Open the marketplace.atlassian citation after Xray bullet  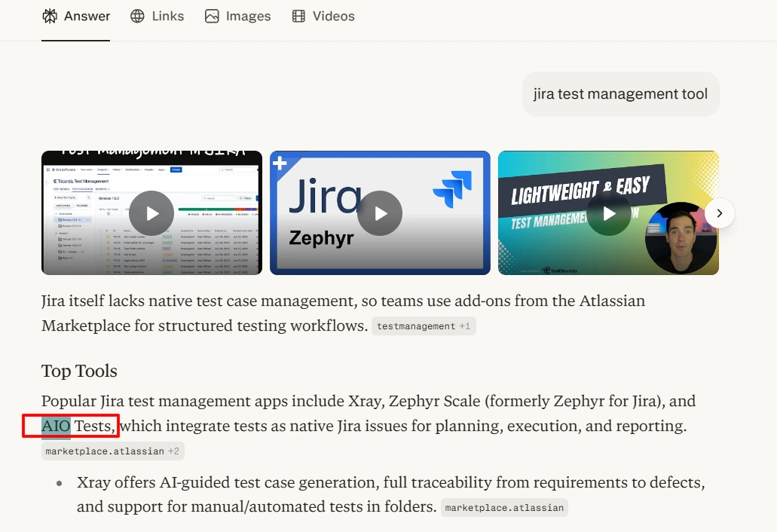pyautogui.click(x=504, y=508)
